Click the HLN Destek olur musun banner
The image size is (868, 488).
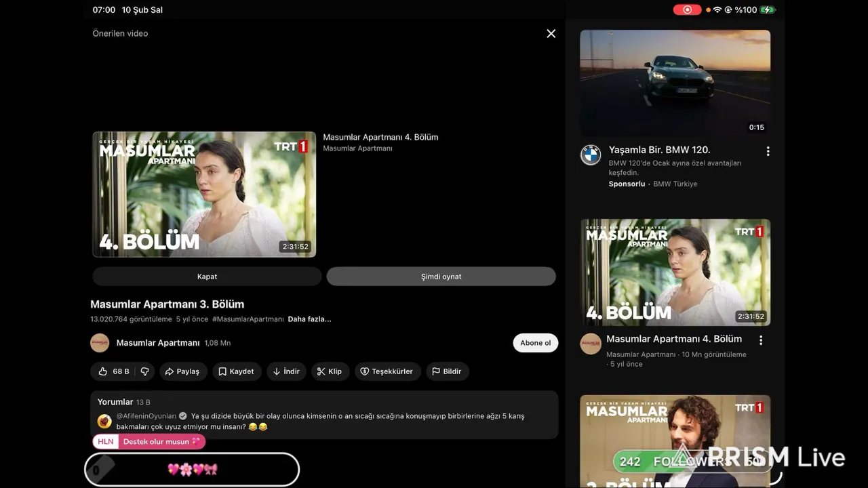click(x=149, y=442)
